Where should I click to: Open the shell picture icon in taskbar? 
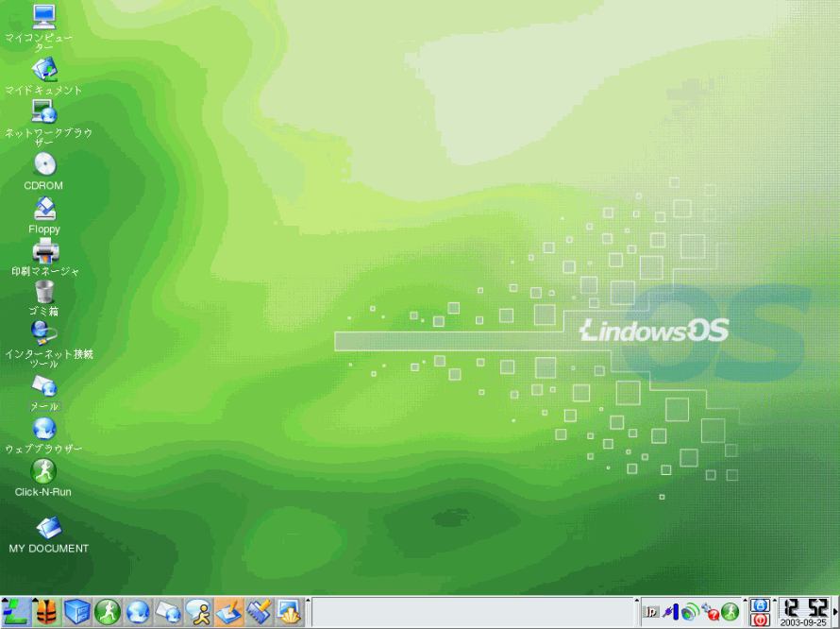(x=289, y=612)
